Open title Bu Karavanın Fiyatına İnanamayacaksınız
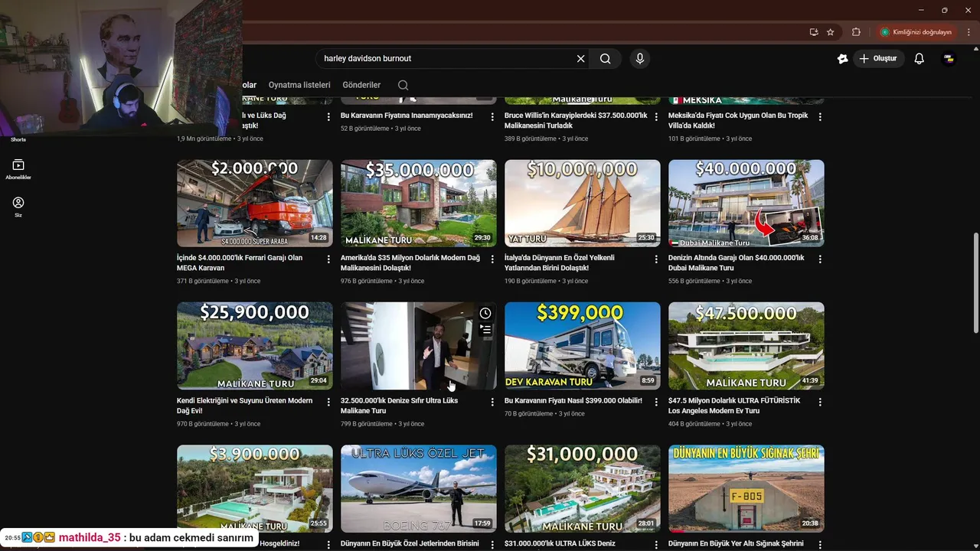This screenshot has width=980, height=551. pyautogui.click(x=407, y=116)
